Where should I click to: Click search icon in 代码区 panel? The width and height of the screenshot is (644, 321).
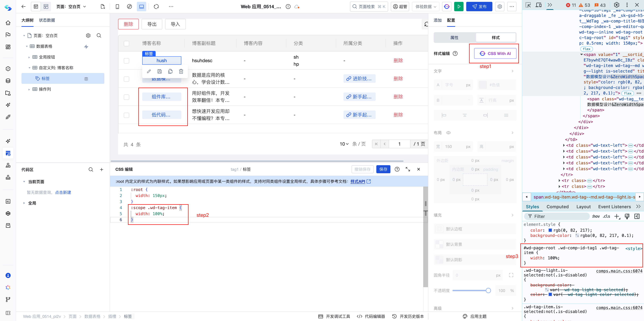(x=91, y=170)
